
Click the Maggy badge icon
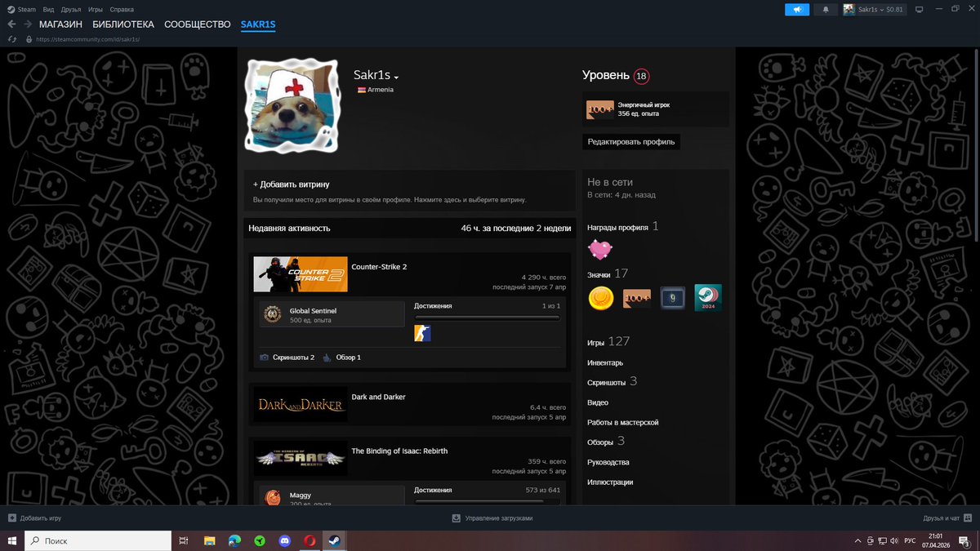tap(272, 496)
